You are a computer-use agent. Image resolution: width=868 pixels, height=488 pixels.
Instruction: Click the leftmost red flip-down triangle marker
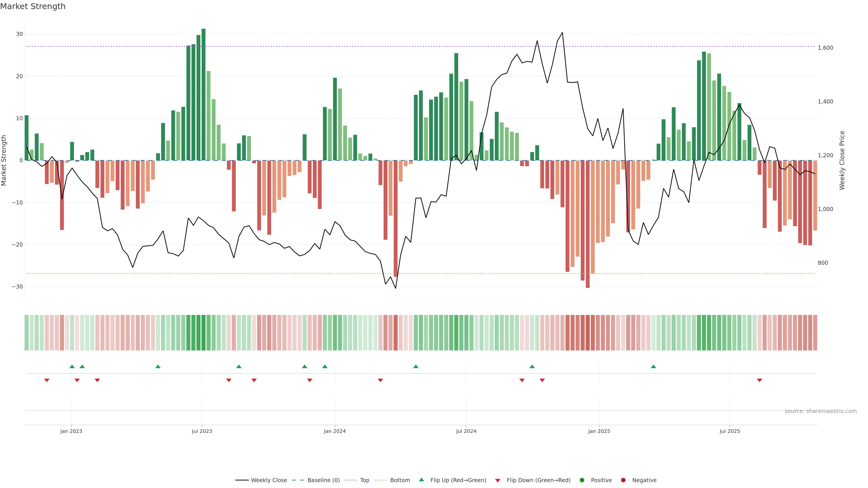(47, 380)
